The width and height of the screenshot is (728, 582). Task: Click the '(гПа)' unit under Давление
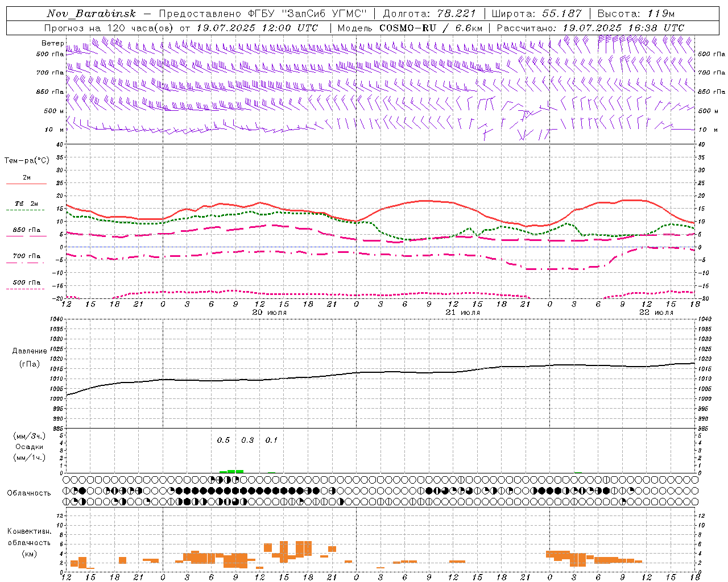click(x=30, y=364)
